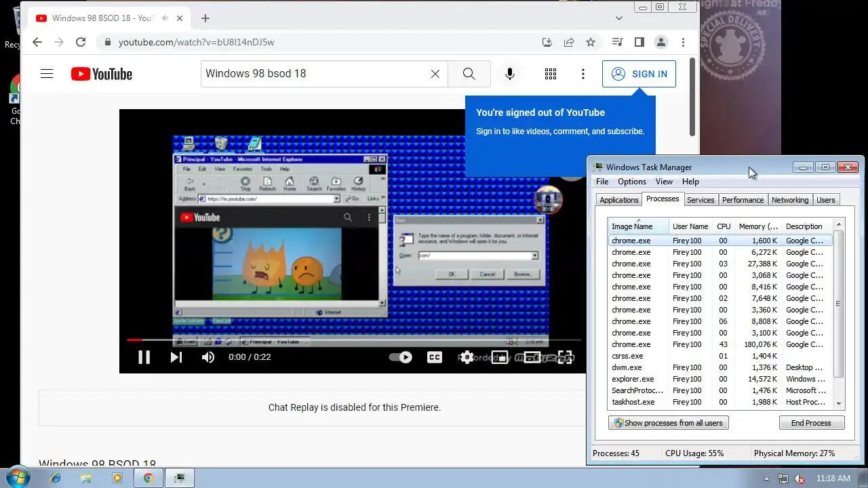
Task: Go back in Chrome
Action: click(x=37, y=42)
